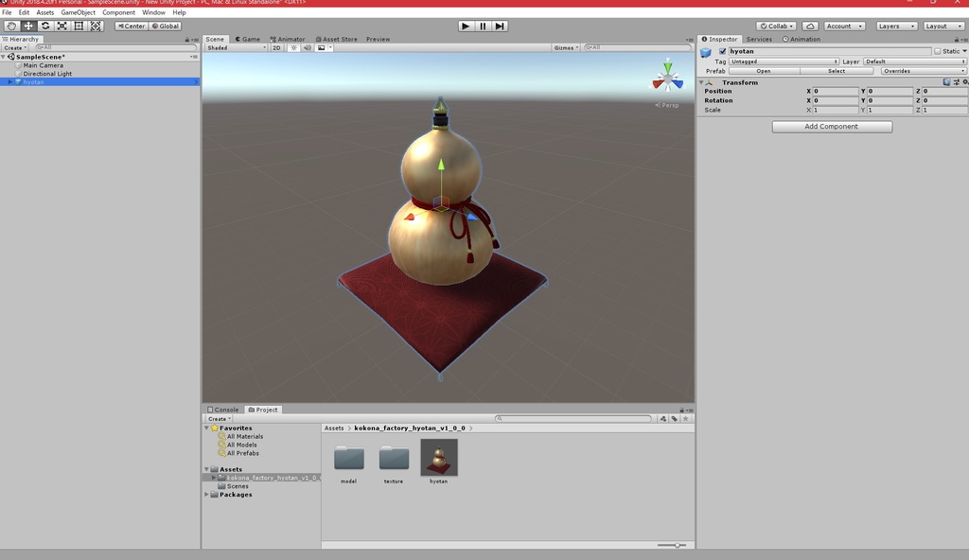The image size is (969, 560).
Task: Click the scene lighting sun icon
Action: pyautogui.click(x=293, y=47)
